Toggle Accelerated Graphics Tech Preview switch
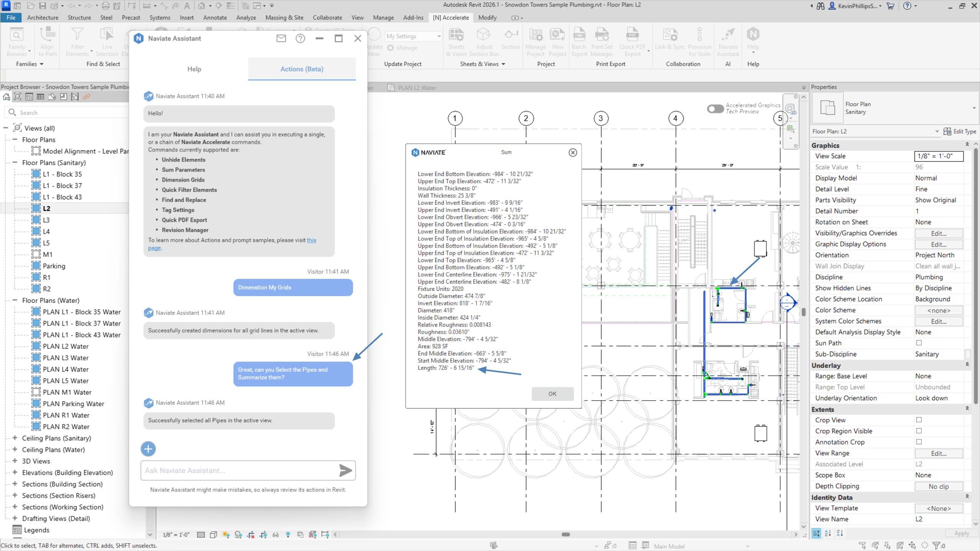Viewport: 980px width, 551px height. pyautogui.click(x=715, y=109)
